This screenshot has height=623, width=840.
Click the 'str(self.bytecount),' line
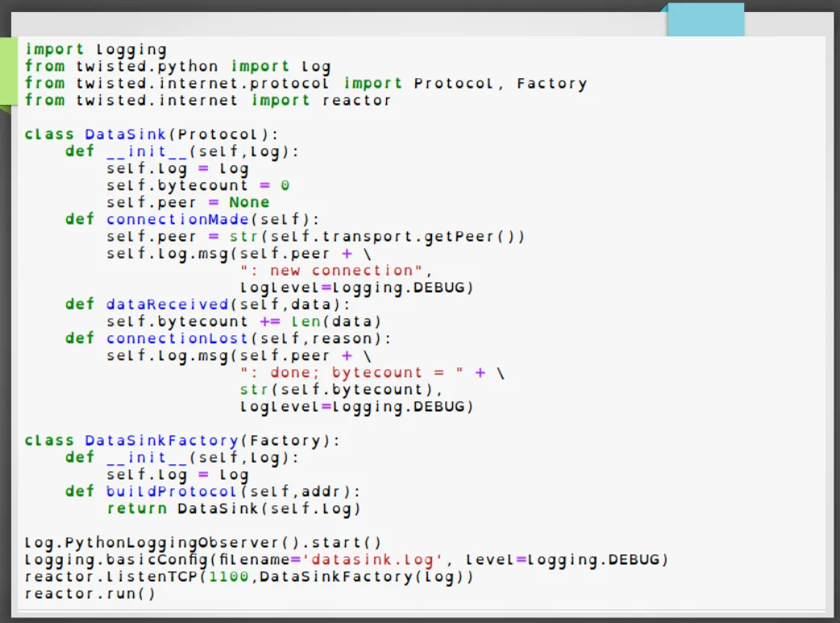click(341, 389)
